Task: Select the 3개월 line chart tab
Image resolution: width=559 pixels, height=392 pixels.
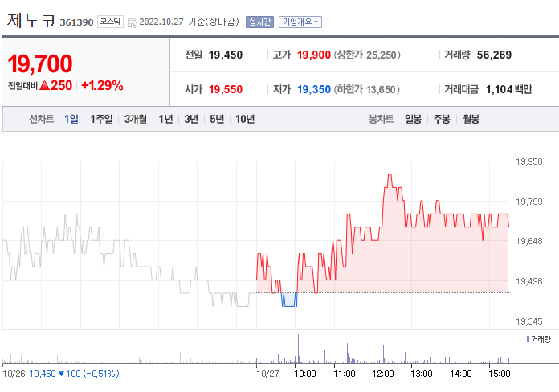Action: (x=136, y=119)
